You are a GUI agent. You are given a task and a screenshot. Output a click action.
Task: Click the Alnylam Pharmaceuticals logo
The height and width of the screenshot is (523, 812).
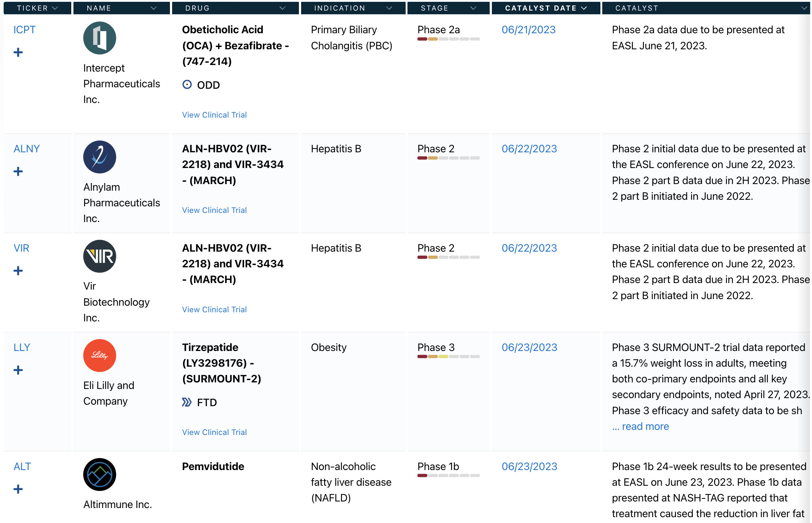point(99,157)
